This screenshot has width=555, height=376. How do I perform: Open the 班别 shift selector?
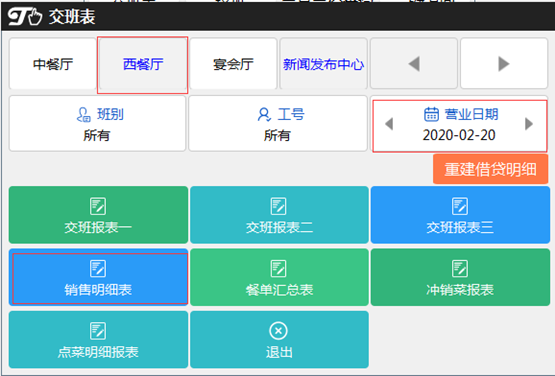click(x=97, y=124)
